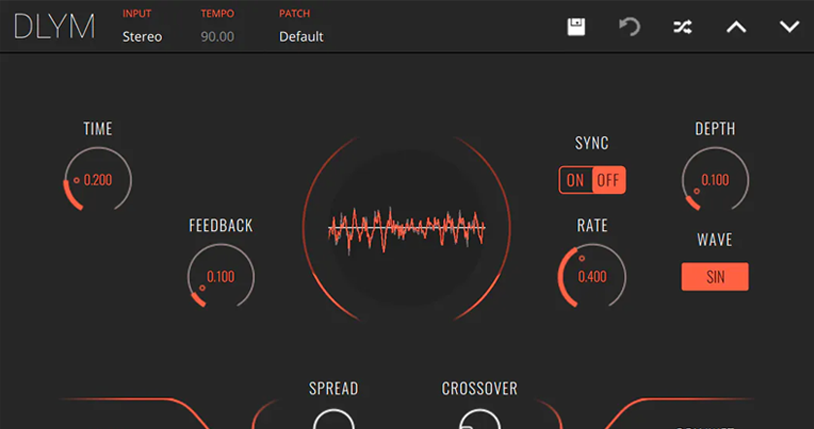814x429 pixels.
Task: Click the FEEDBACK knob
Action: coord(220,277)
